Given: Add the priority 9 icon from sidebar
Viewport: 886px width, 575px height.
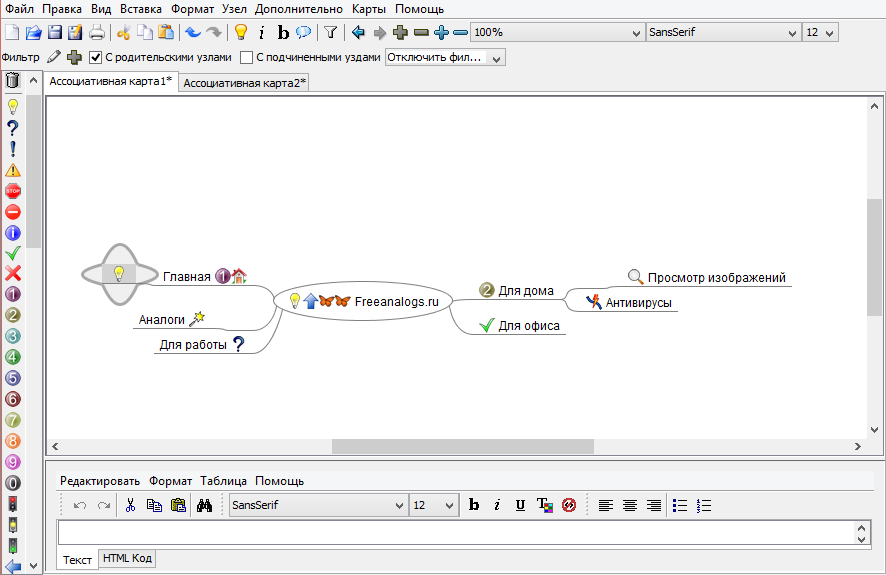Looking at the screenshot, I should [x=12, y=461].
